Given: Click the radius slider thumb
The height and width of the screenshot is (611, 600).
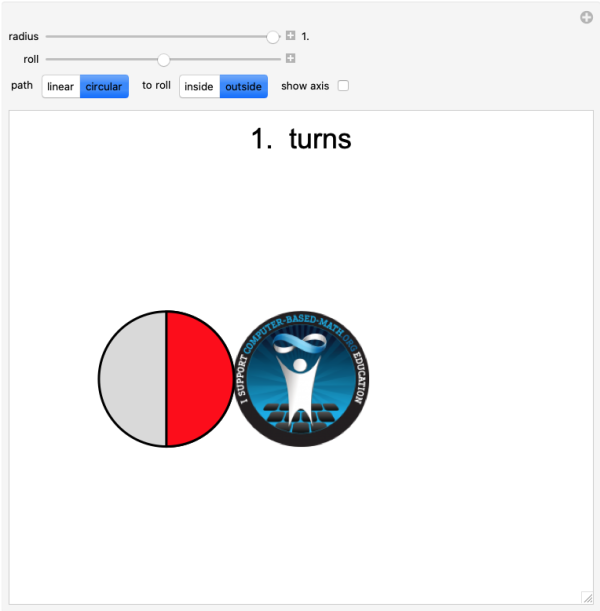Looking at the screenshot, I should [273, 37].
